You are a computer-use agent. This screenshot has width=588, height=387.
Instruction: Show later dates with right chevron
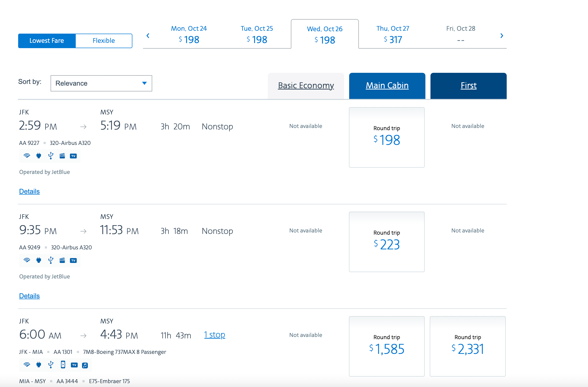[x=501, y=36]
